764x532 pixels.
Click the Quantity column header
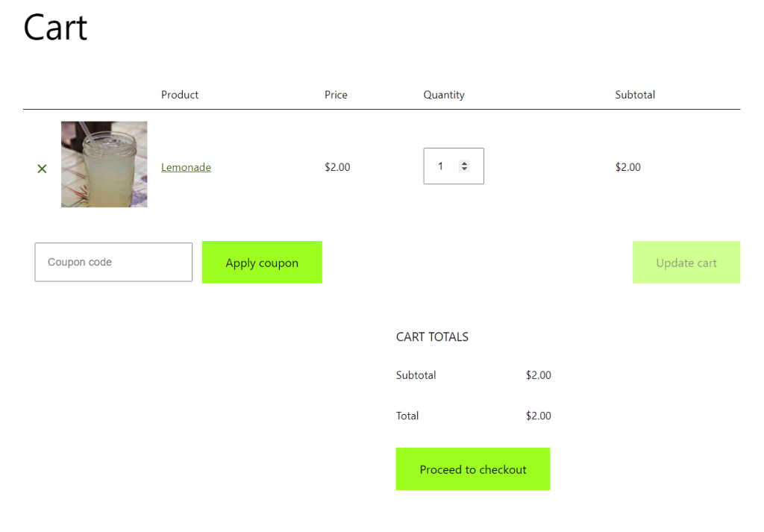pyautogui.click(x=444, y=95)
